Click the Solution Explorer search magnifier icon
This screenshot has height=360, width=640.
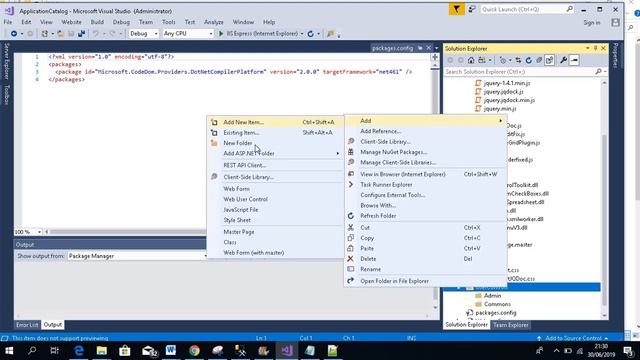598,71
